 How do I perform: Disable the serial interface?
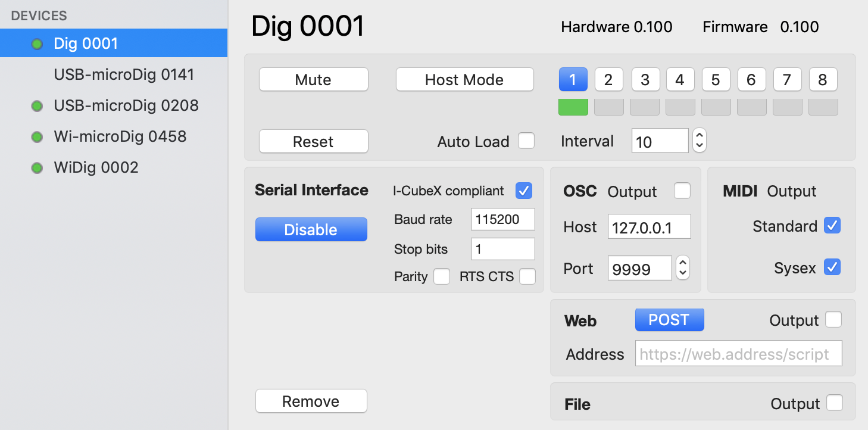pos(311,229)
